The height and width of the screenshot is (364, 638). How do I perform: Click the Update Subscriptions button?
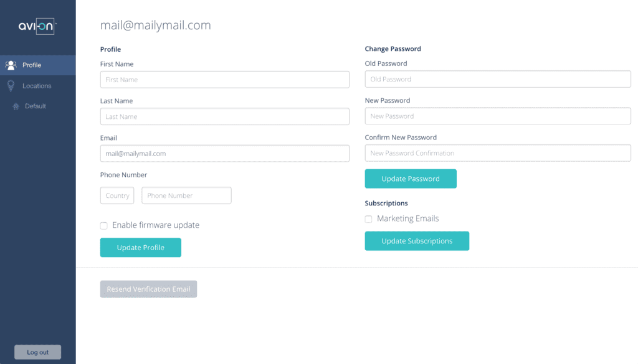417,241
